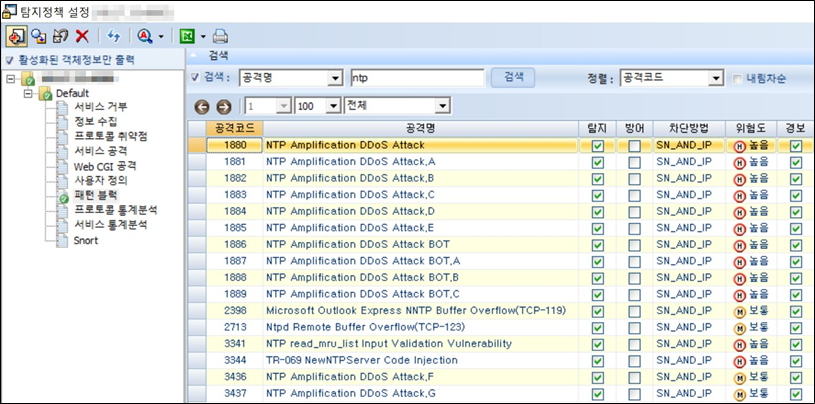Click attack code cell 1889
The width and height of the screenshot is (815, 404).
pos(235,294)
